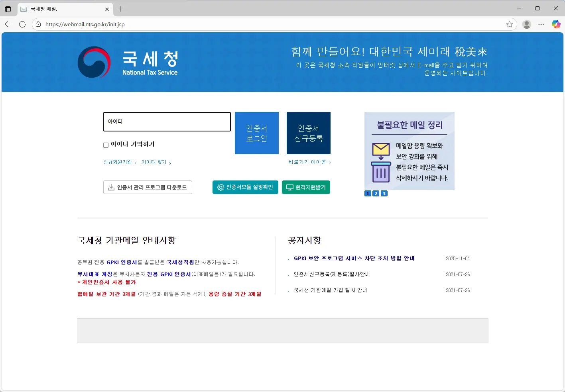Image resolution: width=565 pixels, height=392 pixels.
Task: Click the 인증서 로그인 button
Action: click(256, 133)
